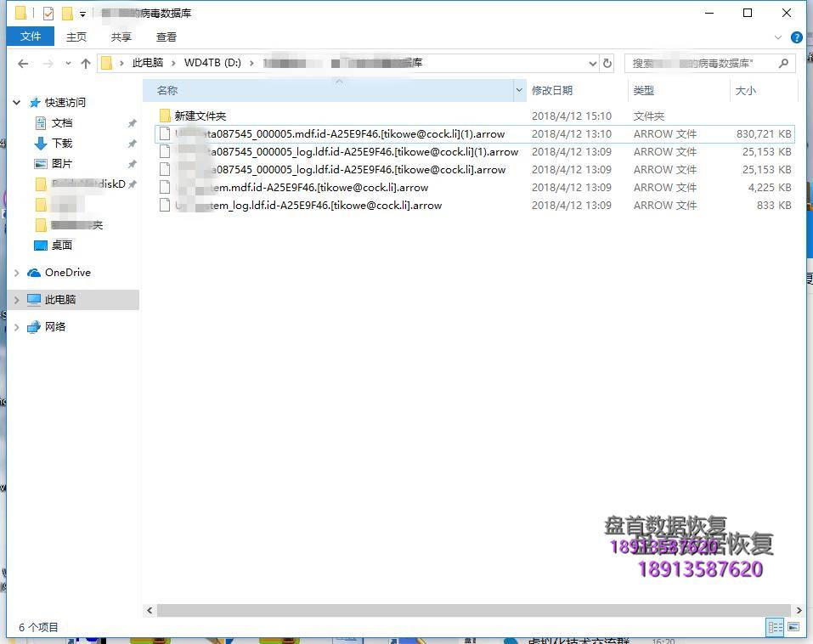Select the 新建文件夹 folder
The height and width of the screenshot is (644, 813).
(x=200, y=116)
